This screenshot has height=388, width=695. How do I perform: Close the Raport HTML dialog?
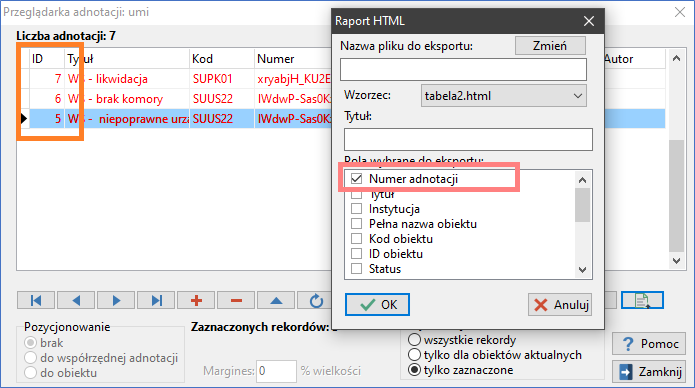pyautogui.click(x=589, y=21)
